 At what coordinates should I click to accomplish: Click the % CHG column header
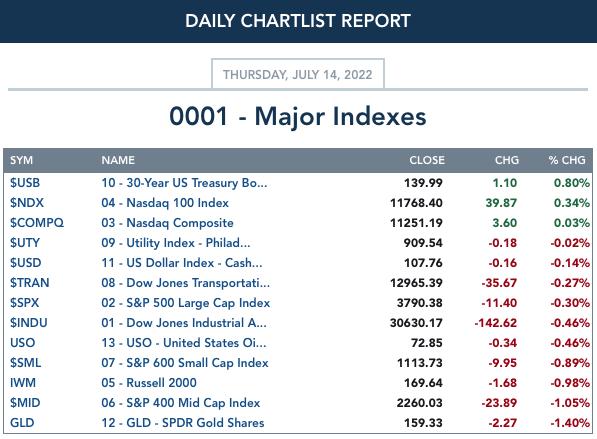click(567, 160)
